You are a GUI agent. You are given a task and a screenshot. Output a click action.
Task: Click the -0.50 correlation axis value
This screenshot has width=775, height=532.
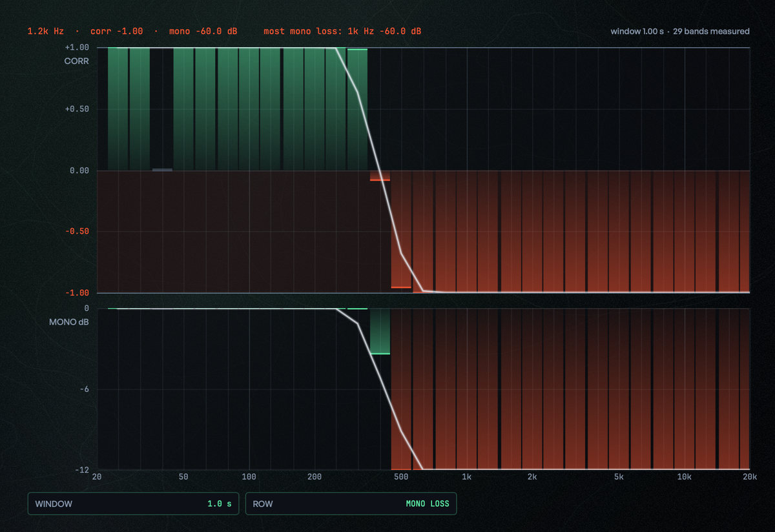point(76,232)
